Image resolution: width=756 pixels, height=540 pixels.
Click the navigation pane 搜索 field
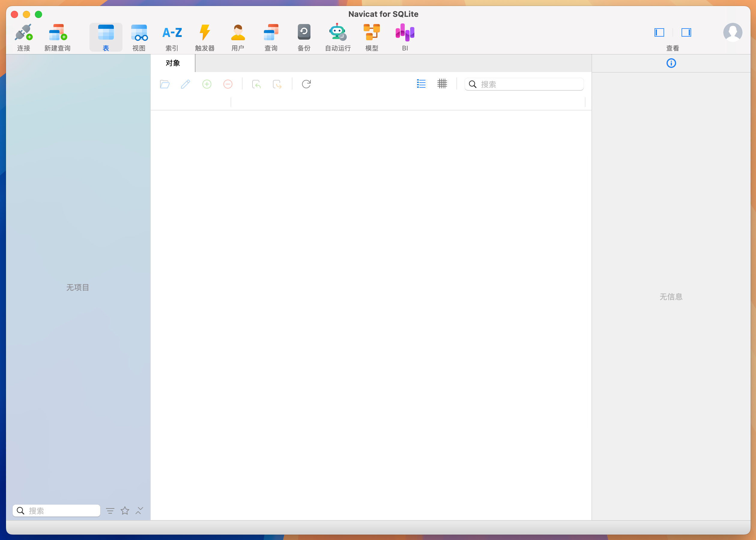(x=56, y=510)
